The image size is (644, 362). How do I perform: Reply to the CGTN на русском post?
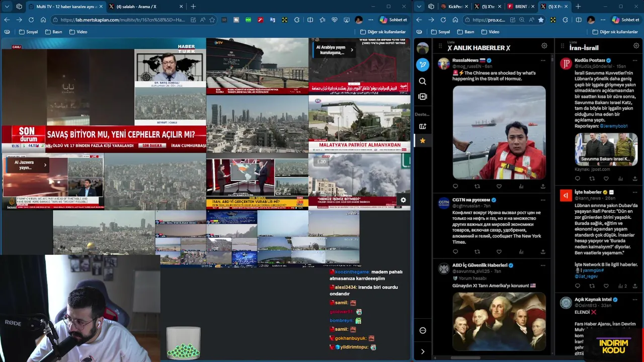point(455,252)
